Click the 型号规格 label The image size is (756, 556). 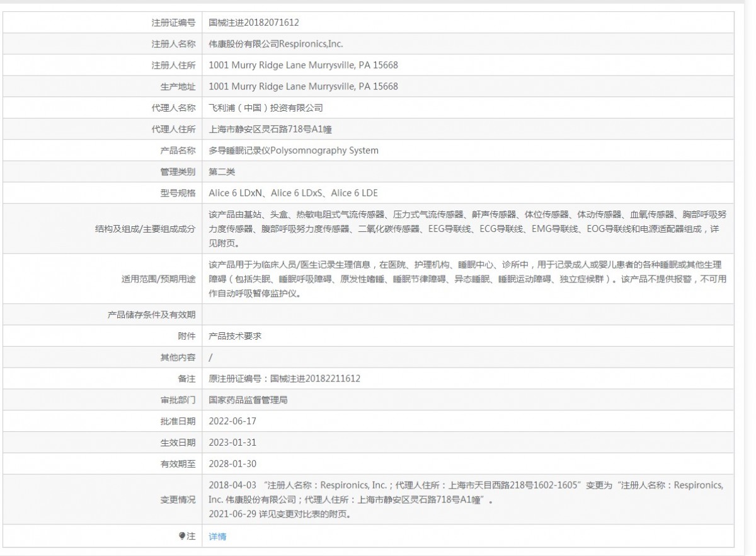pos(178,193)
